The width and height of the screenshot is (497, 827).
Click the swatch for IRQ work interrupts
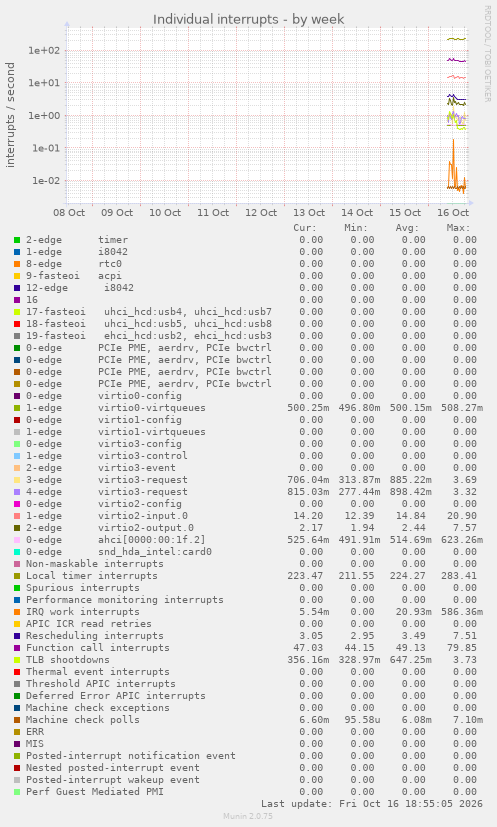(x=17, y=612)
